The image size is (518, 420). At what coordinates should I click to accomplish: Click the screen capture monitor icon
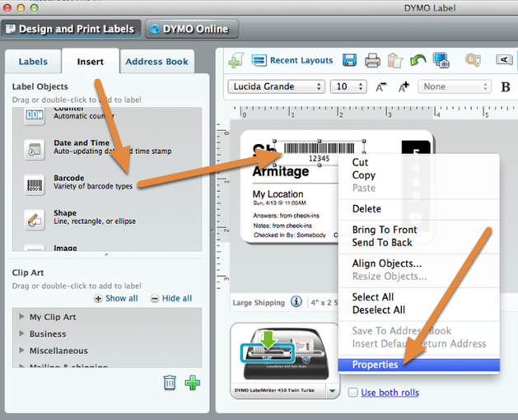point(441,60)
